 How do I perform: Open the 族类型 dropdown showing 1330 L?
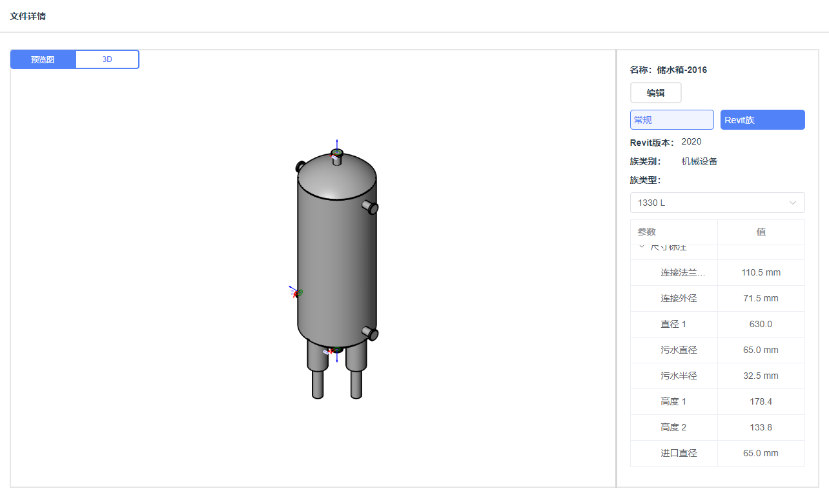(x=717, y=203)
